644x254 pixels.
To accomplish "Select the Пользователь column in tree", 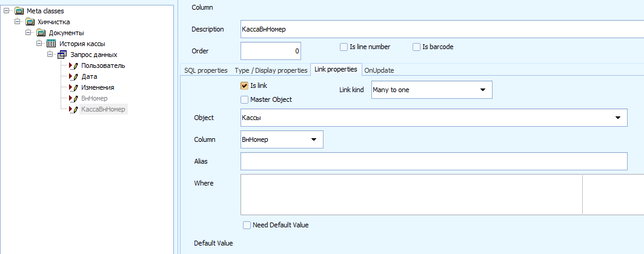I will coord(103,65).
